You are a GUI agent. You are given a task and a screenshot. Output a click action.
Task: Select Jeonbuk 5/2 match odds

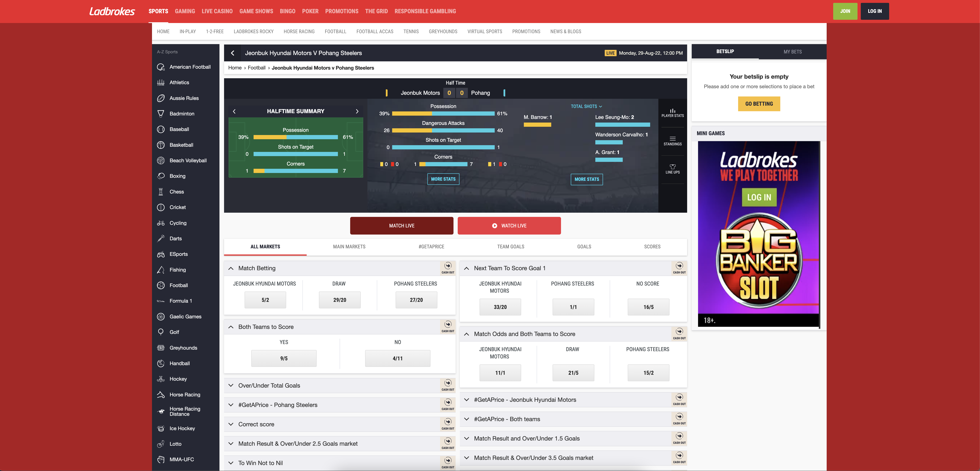click(265, 300)
